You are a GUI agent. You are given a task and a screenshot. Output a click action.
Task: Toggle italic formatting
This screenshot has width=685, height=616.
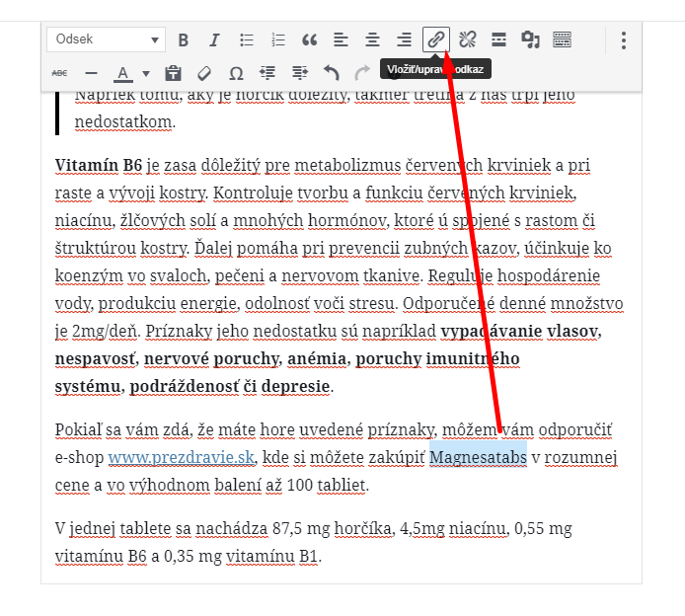[x=214, y=39]
